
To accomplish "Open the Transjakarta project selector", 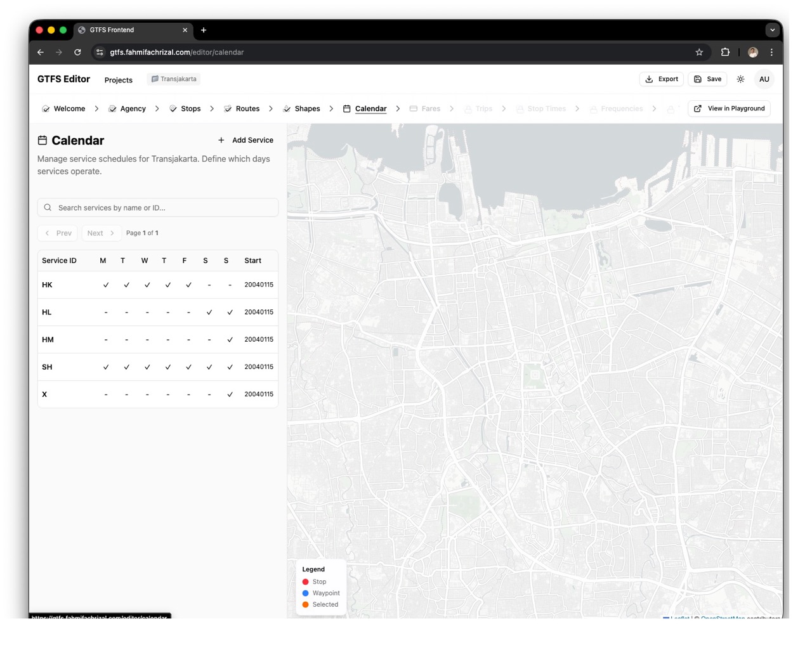I will click(x=174, y=79).
